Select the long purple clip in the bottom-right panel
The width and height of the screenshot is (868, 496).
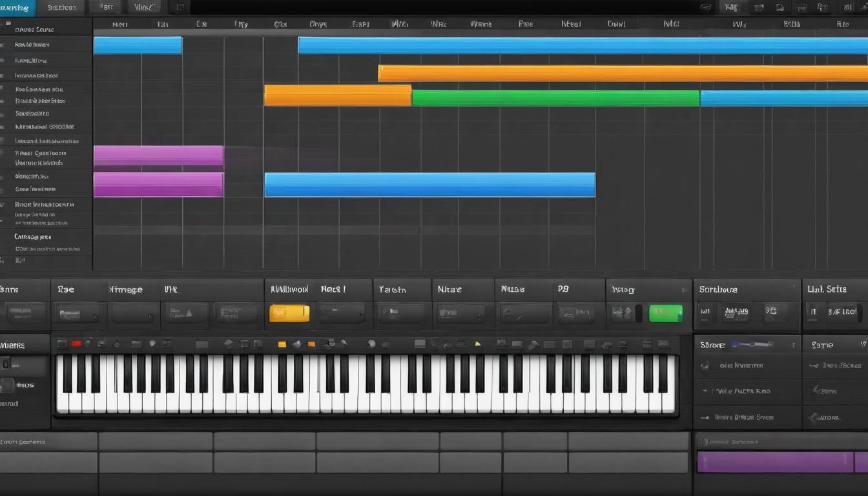pyautogui.click(x=775, y=462)
